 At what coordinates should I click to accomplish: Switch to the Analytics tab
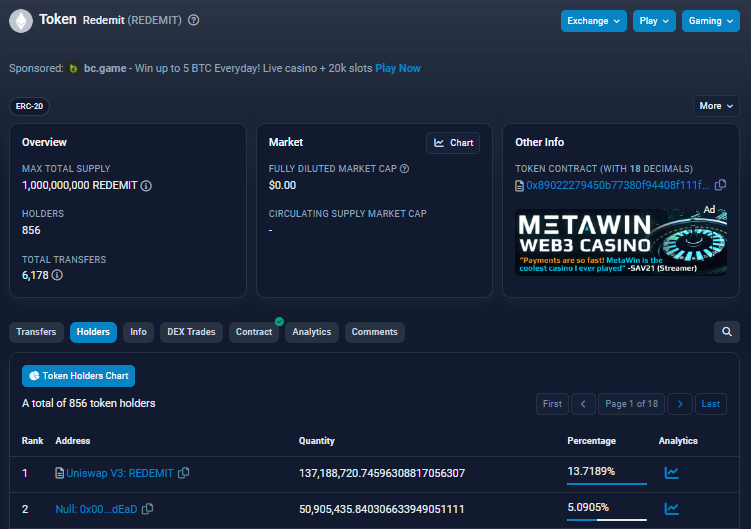pyautogui.click(x=312, y=332)
